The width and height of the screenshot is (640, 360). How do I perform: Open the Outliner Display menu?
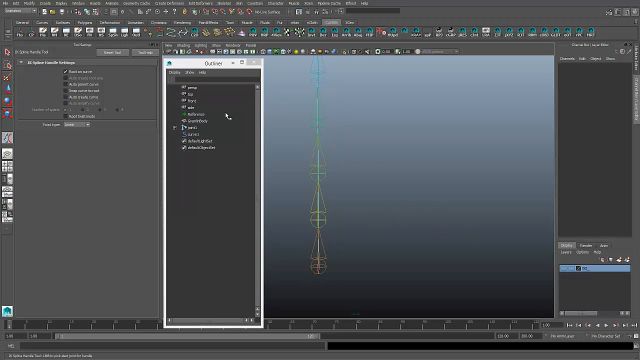[174, 73]
